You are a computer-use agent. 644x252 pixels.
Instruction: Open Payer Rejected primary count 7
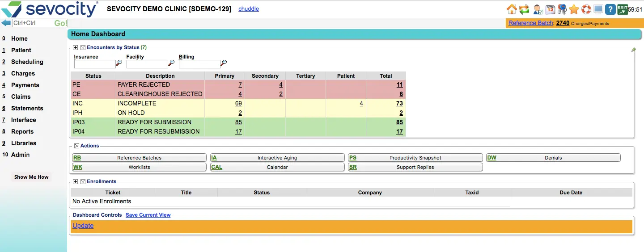[240, 85]
